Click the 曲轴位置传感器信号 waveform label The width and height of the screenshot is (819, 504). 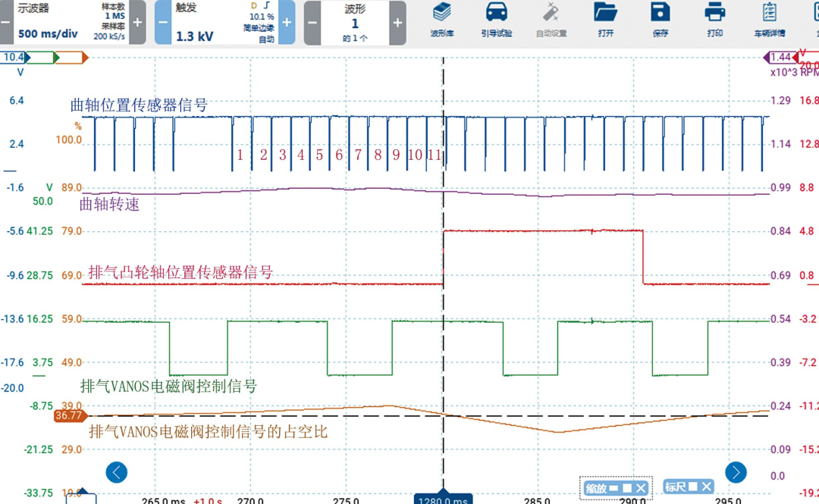point(139,105)
